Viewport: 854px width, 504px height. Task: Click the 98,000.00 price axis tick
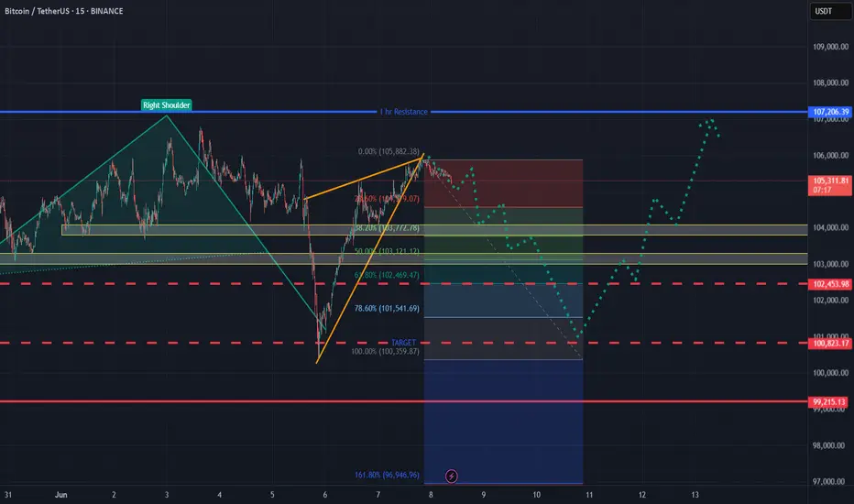[830, 445]
